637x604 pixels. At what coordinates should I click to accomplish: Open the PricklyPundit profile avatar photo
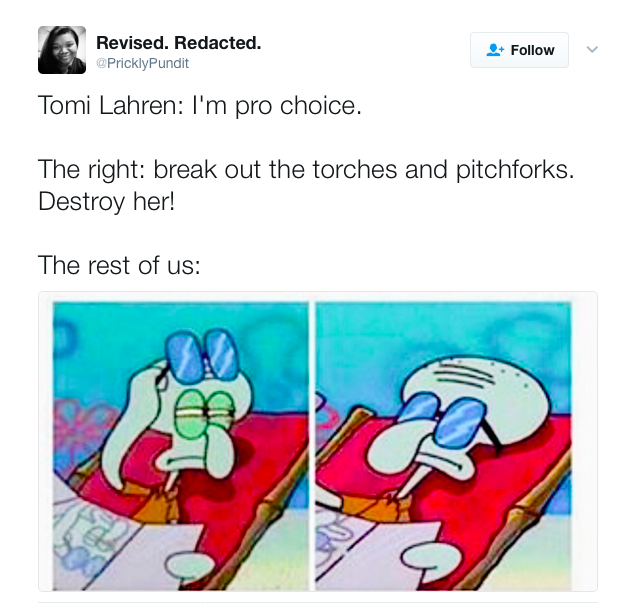tap(62, 50)
